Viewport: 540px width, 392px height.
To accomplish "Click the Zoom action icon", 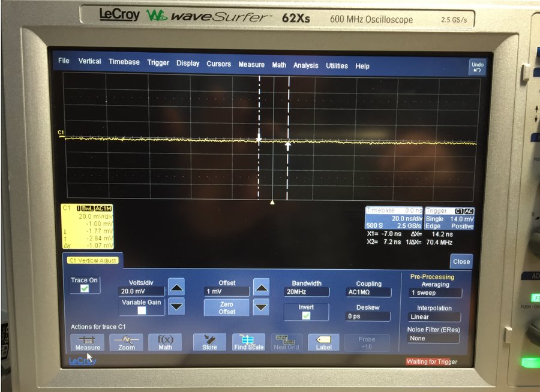I will pos(127,342).
